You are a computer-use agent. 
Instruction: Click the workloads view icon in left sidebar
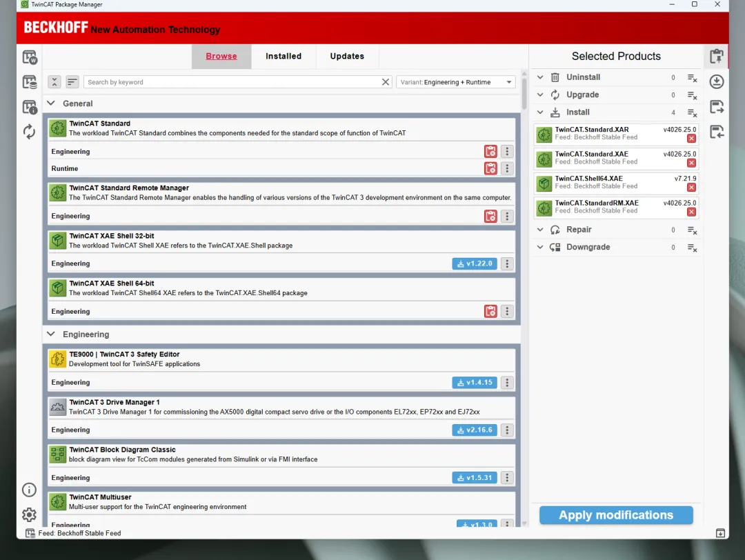(x=30, y=57)
